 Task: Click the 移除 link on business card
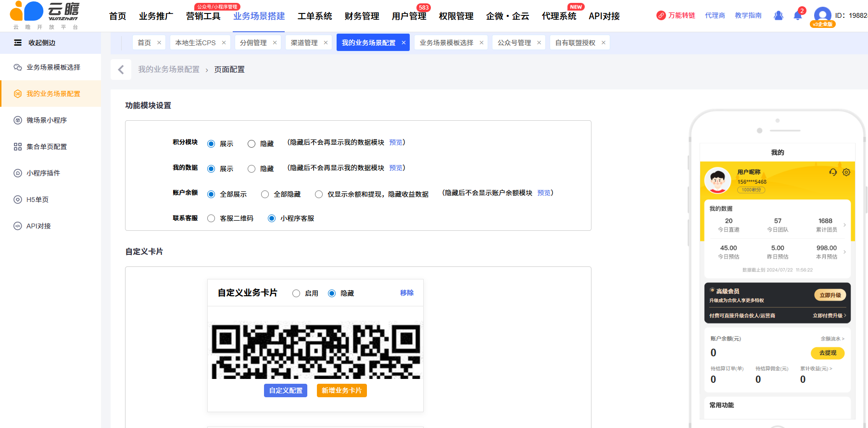click(407, 293)
